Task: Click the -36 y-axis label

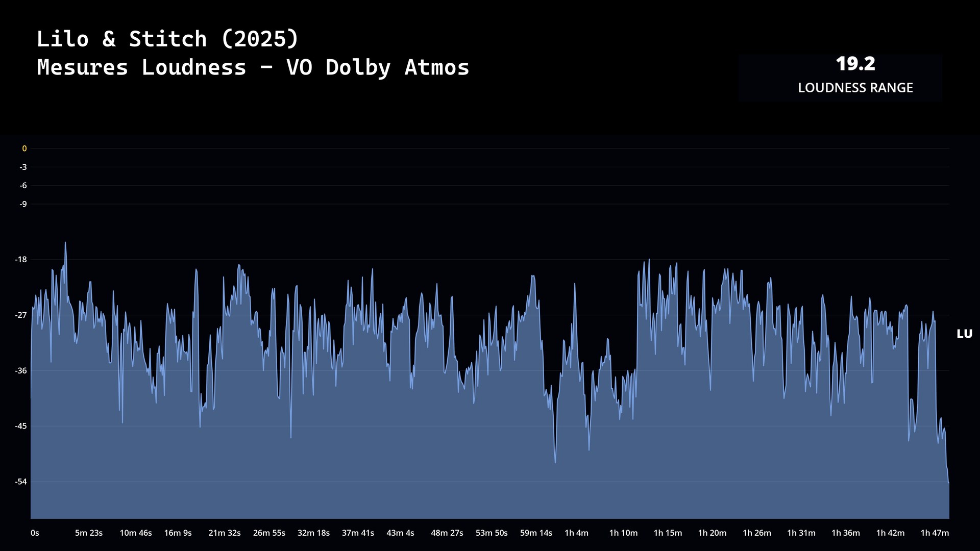Action: pos(21,371)
